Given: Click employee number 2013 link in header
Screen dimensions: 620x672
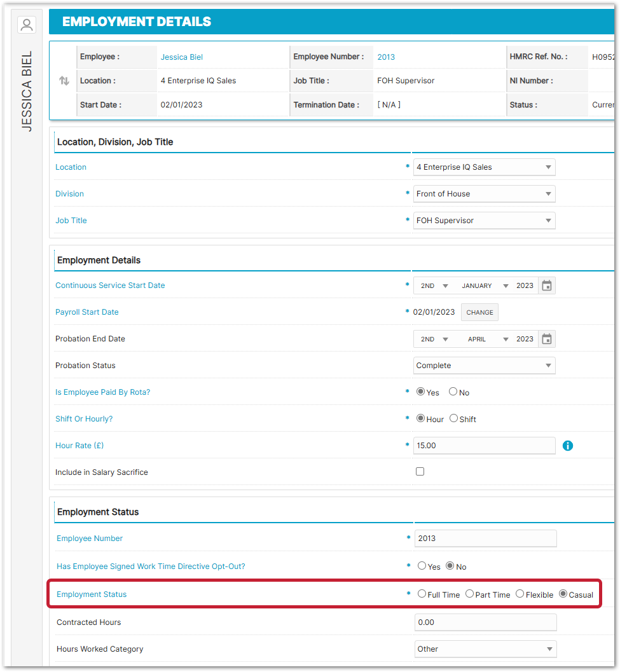Looking at the screenshot, I should pos(386,57).
